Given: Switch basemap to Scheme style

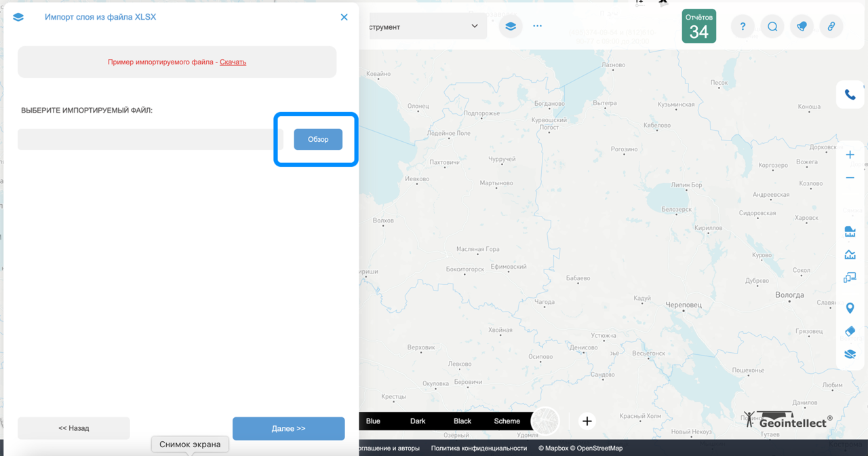Looking at the screenshot, I should pyautogui.click(x=507, y=421).
